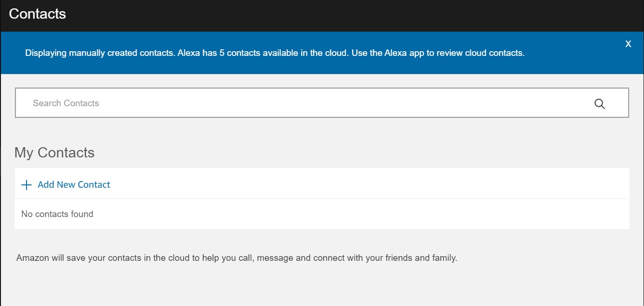Image resolution: width=644 pixels, height=306 pixels.
Task: Click the 'Search Contacts' placeholder text
Action: [x=66, y=103]
